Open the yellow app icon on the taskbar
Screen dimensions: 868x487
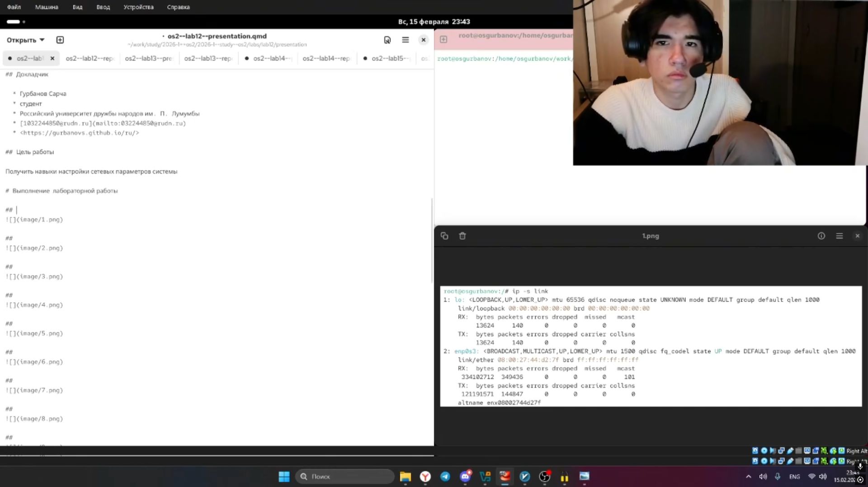click(x=565, y=477)
